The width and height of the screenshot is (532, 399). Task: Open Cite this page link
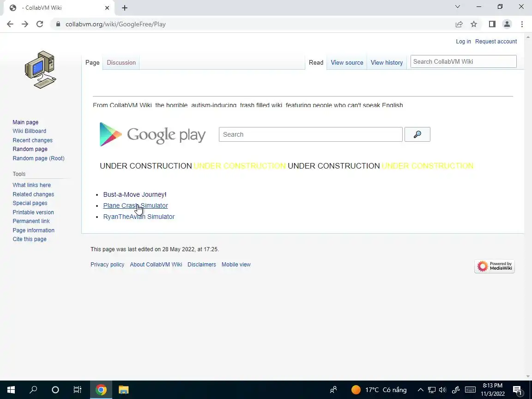pyautogui.click(x=30, y=239)
